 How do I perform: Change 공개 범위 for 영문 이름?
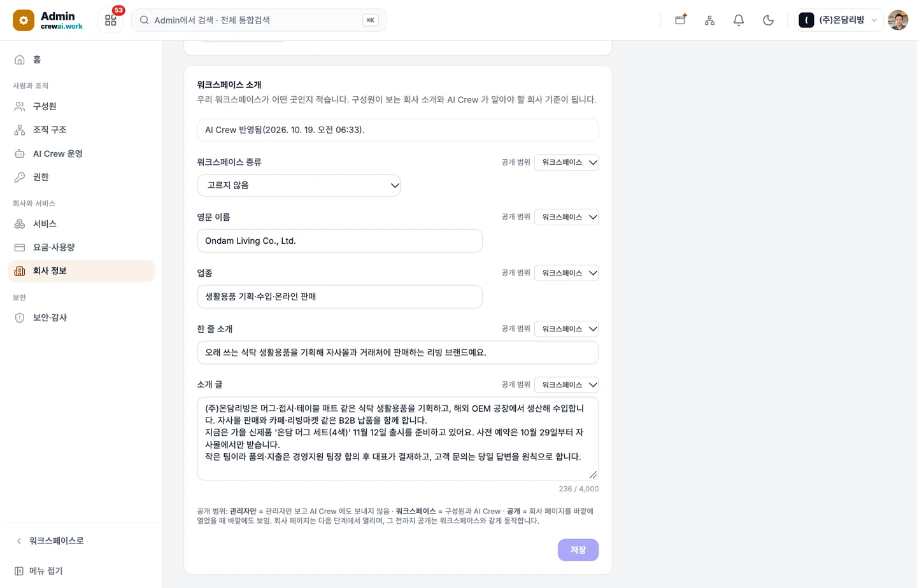tap(566, 217)
